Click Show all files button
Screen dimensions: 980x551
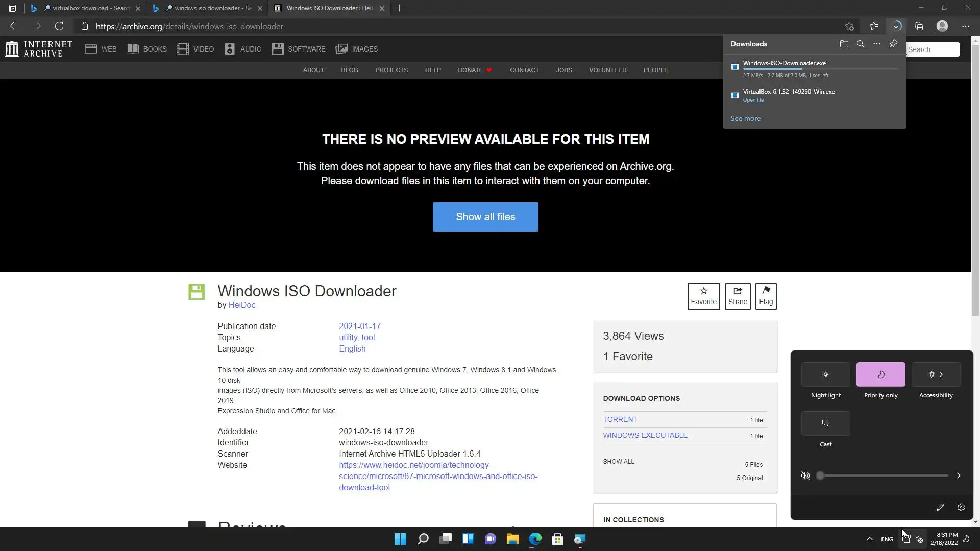(x=485, y=217)
